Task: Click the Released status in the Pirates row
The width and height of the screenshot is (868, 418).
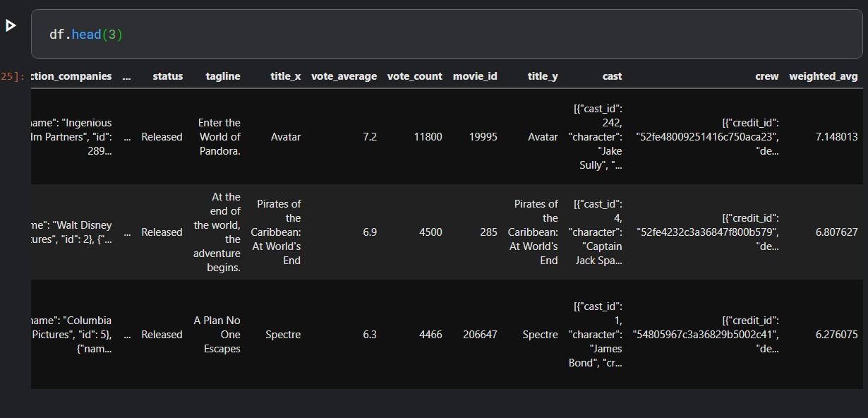Action: [x=162, y=232]
